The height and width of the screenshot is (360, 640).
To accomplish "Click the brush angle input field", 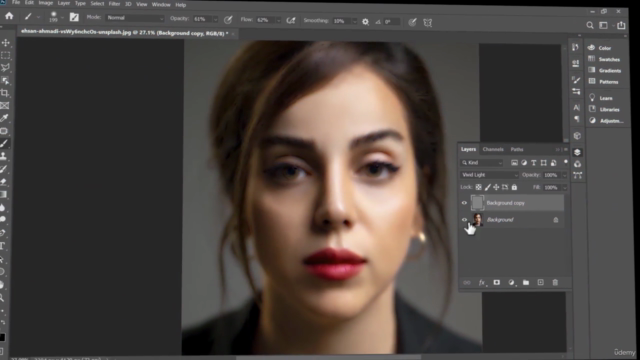I will coord(391,22).
